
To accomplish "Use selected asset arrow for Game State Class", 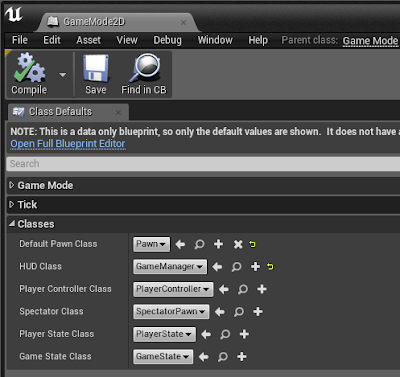I will click(x=204, y=357).
